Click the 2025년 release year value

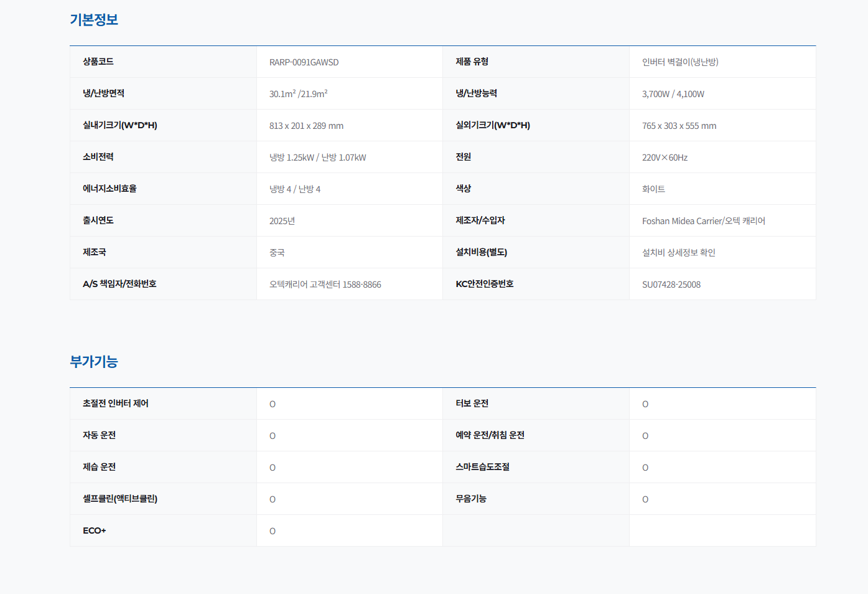(282, 221)
